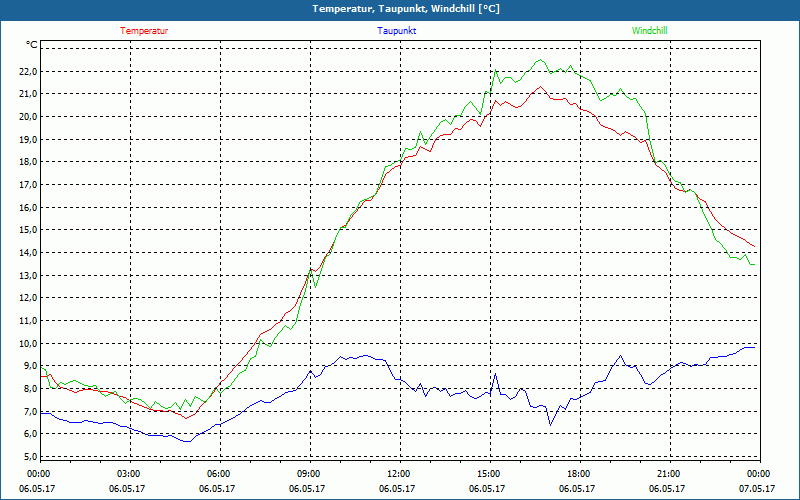Click the 06.05.17 date under 12:00

(397, 488)
